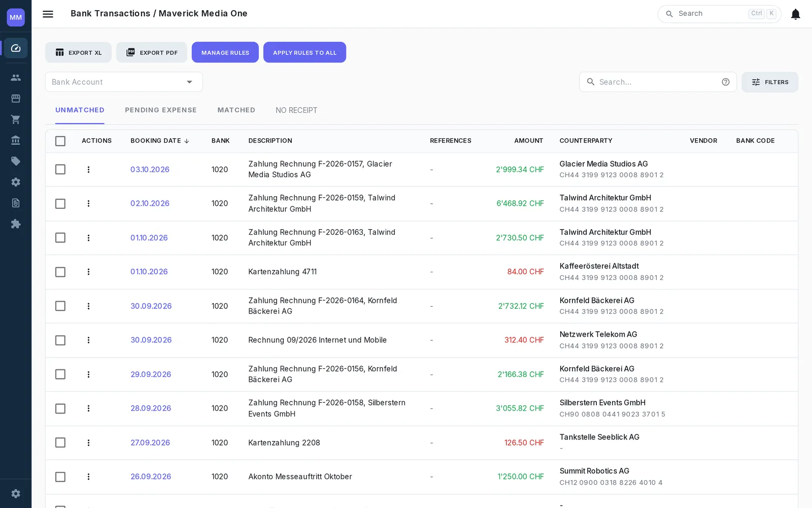Switch to the No Receipt tab
Image resolution: width=812 pixels, height=508 pixels.
[296, 110]
